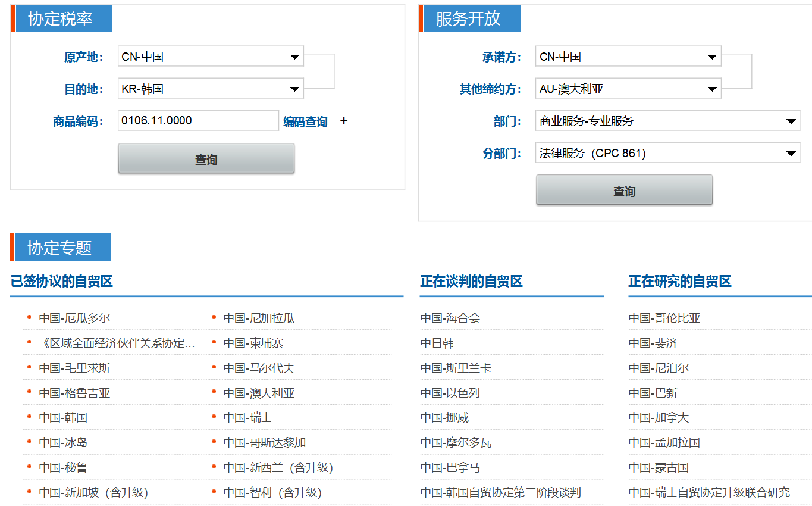The image size is (812, 506).
Task: Select 中国-挪威 under negotiating FTAs
Action: pos(444,418)
